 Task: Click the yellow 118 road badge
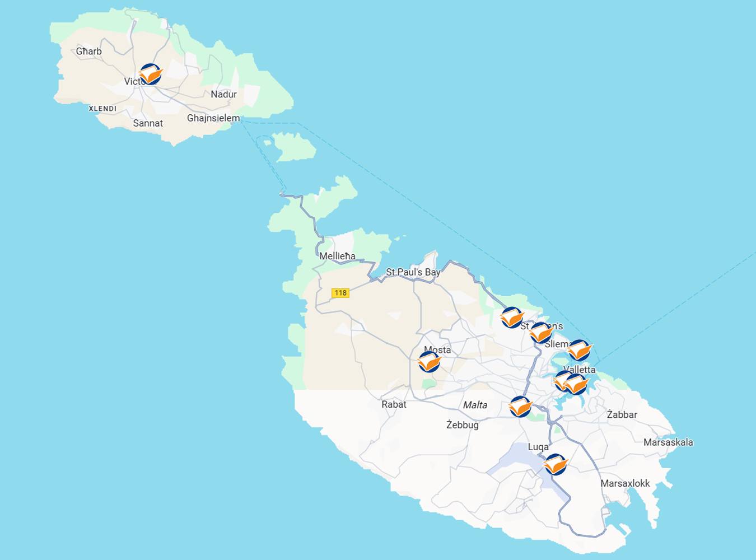(x=340, y=293)
